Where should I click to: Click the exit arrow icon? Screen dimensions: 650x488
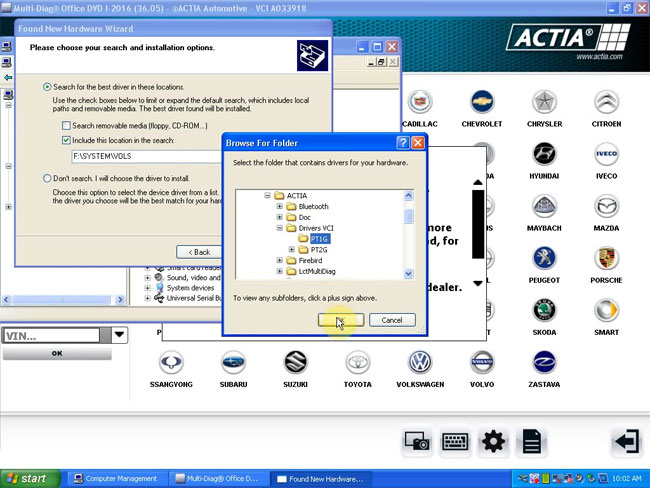click(627, 441)
